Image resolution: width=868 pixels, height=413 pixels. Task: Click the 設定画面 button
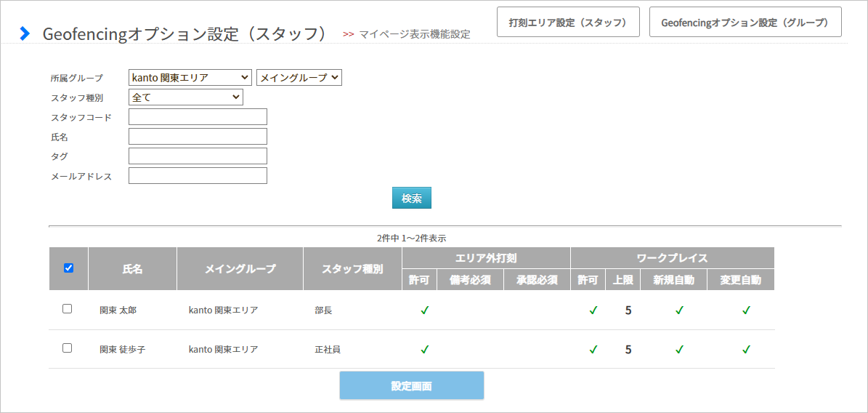411,386
